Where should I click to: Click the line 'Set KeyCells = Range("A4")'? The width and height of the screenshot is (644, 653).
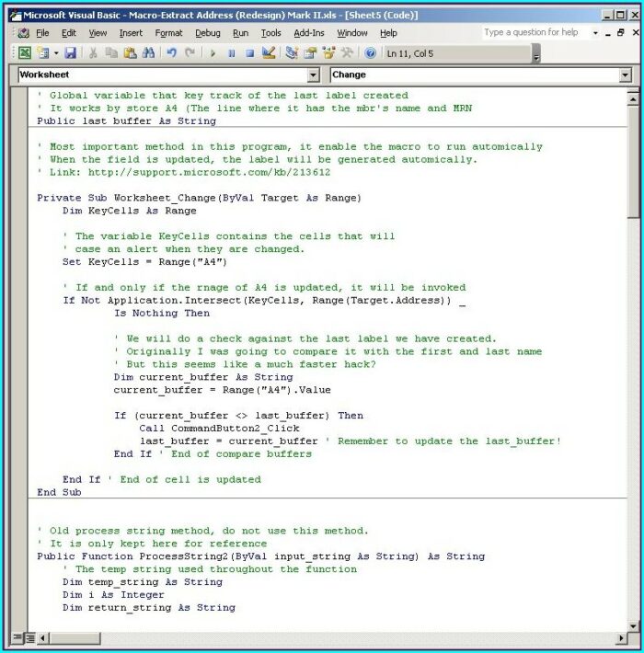[144, 262]
